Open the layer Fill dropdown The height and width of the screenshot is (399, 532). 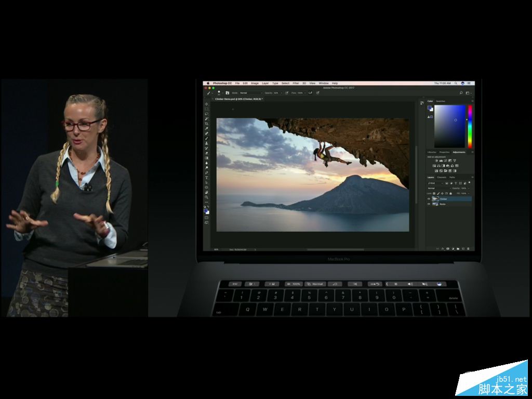click(469, 193)
